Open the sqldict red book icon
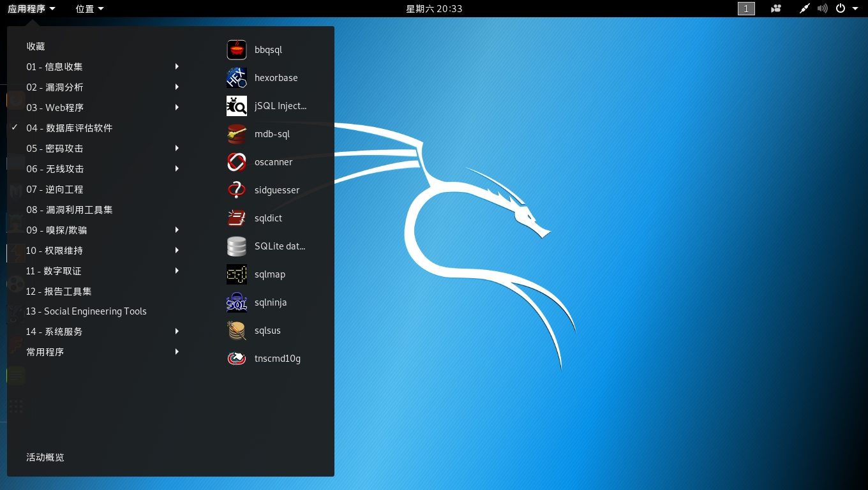Image resolution: width=868 pixels, height=490 pixels. tap(237, 218)
